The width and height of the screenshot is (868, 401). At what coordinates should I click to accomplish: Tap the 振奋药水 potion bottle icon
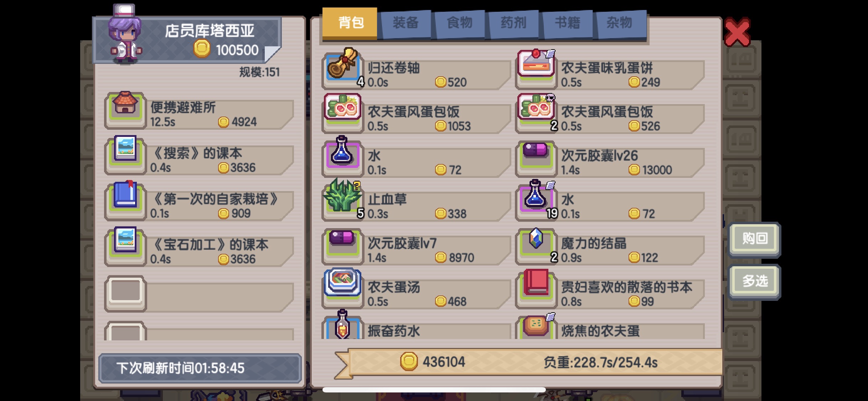tap(342, 325)
